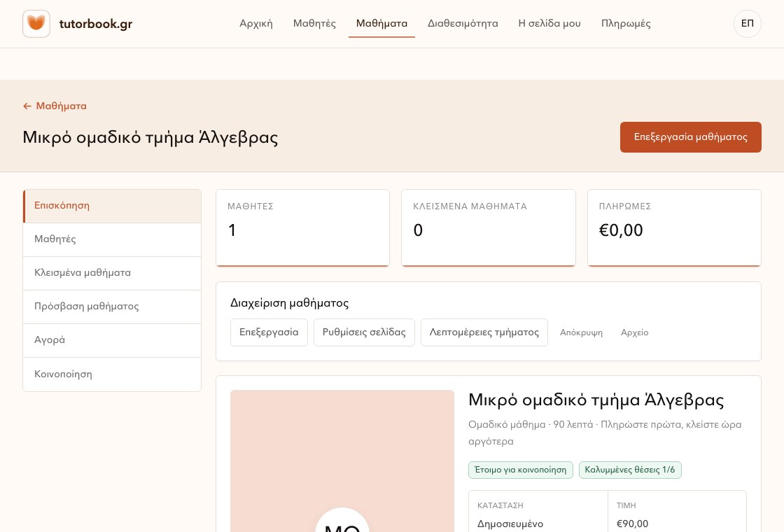Open Πρόσβαση μαθήματος in the sidebar
784x532 pixels.
click(112, 307)
